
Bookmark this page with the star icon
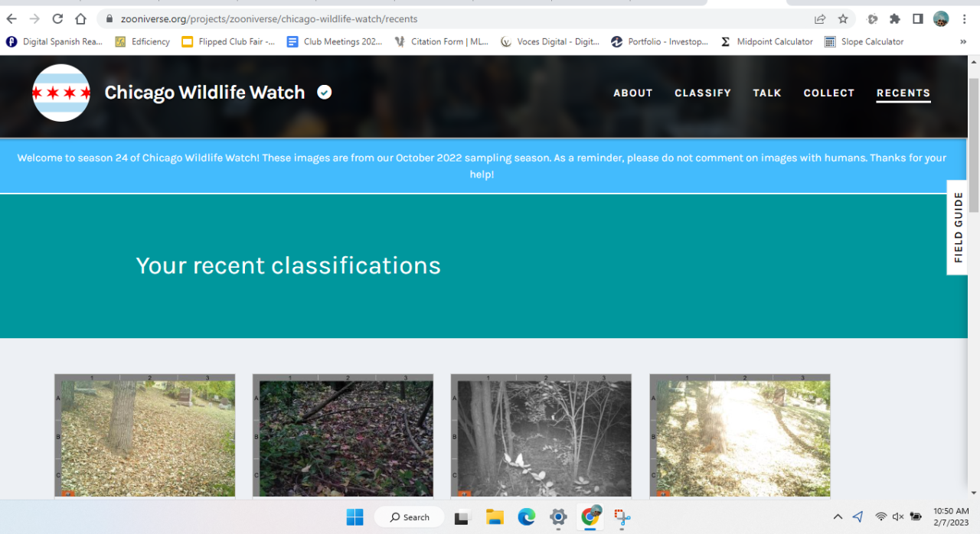843,18
